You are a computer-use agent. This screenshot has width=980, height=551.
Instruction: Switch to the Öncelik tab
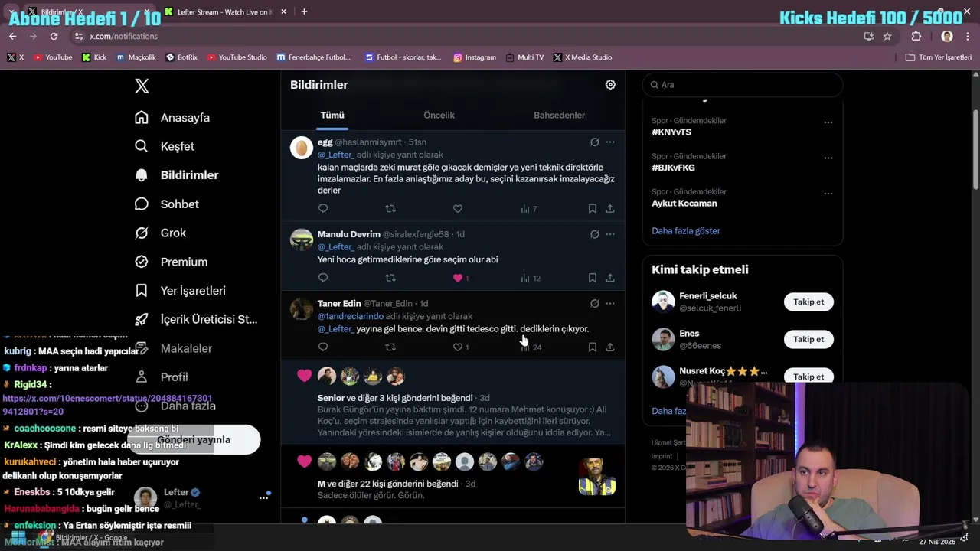tap(439, 115)
